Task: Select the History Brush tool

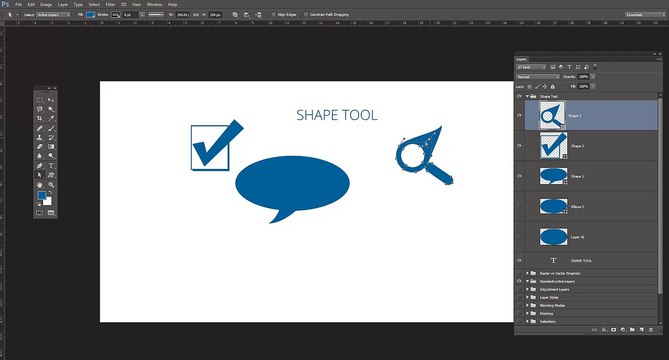Action: point(51,137)
